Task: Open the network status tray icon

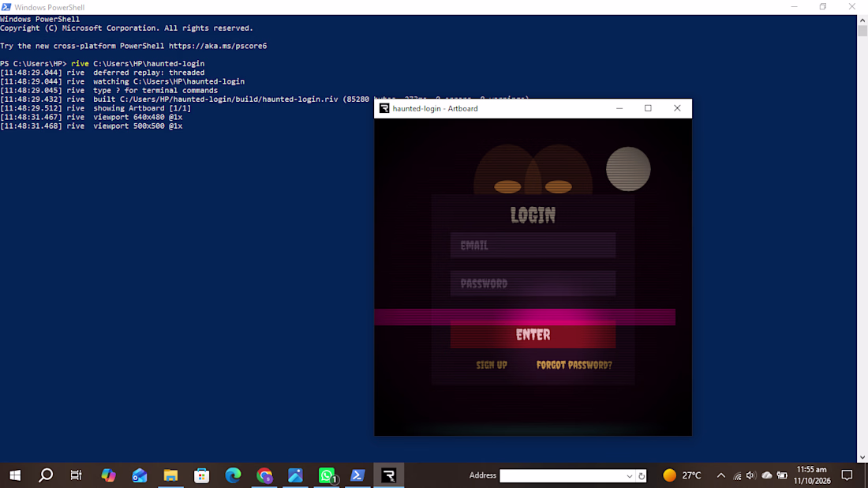Action: (737, 476)
